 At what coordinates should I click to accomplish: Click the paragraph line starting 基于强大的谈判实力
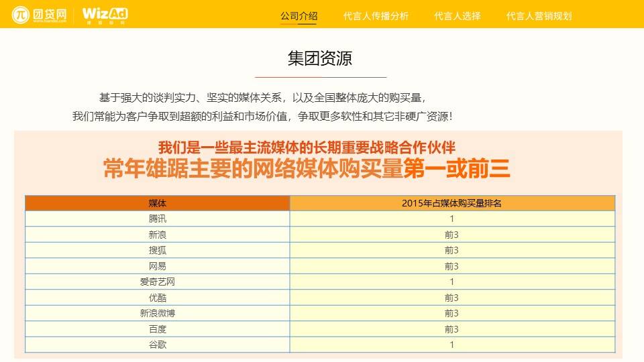(x=263, y=98)
